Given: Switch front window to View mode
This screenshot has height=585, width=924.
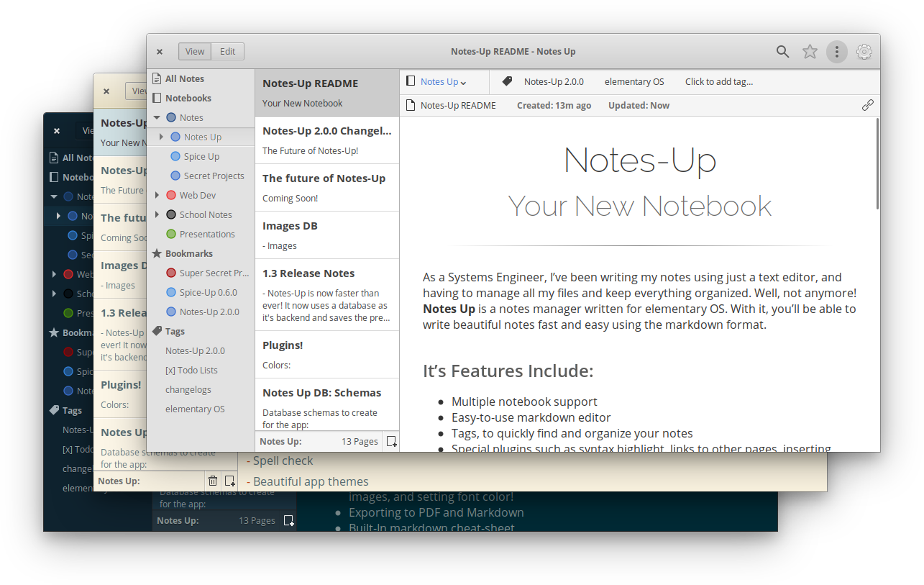Looking at the screenshot, I should point(195,52).
